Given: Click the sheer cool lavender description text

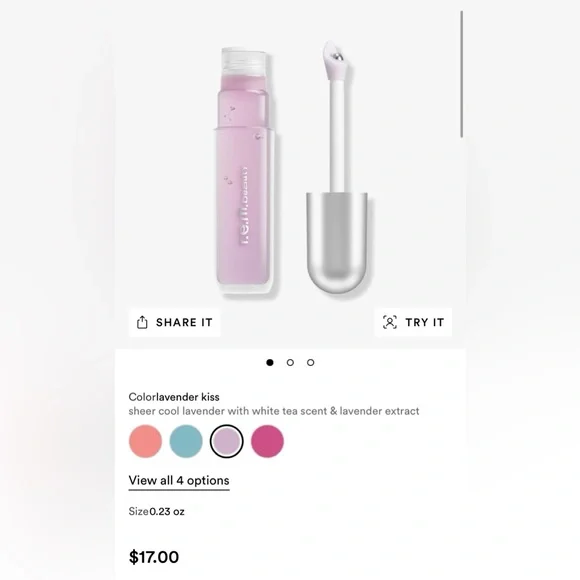Looking at the screenshot, I should click(274, 411).
